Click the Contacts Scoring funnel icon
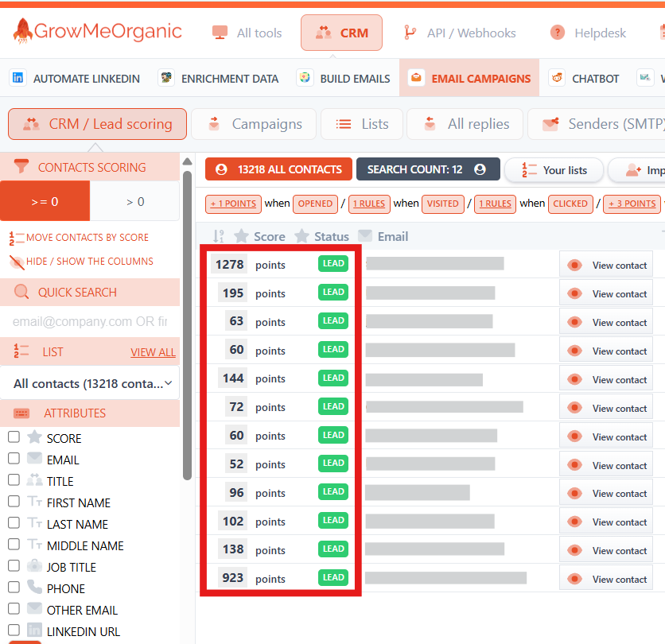The width and height of the screenshot is (665, 644). (21, 166)
